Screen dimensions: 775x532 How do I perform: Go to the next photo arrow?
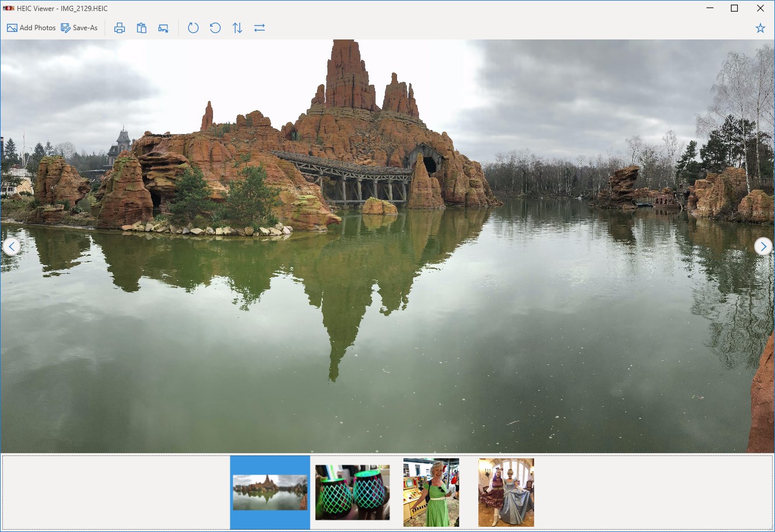[763, 247]
